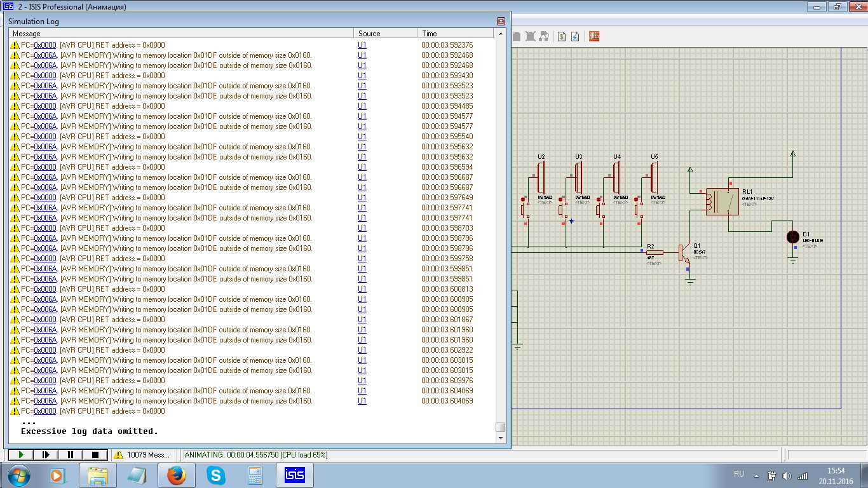Stop the simulation
Image resolution: width=868 pixels, height=488 pixels.
pyautogui.click(x=95, y=455)
